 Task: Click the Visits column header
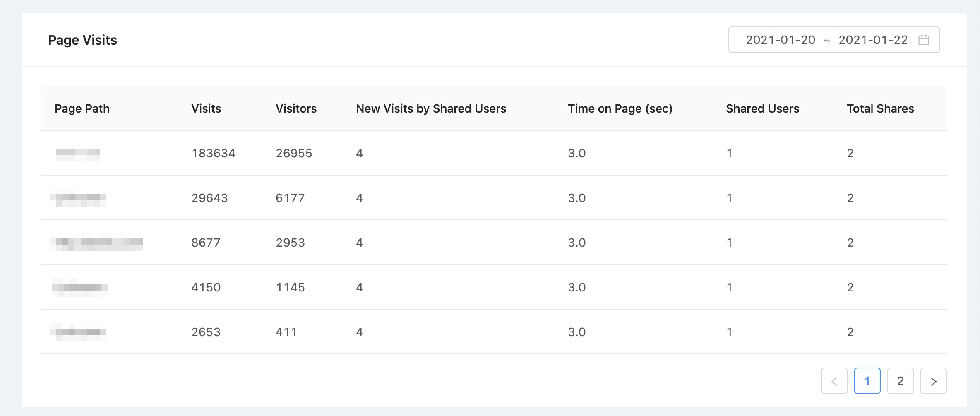click(x=206, y=108)
